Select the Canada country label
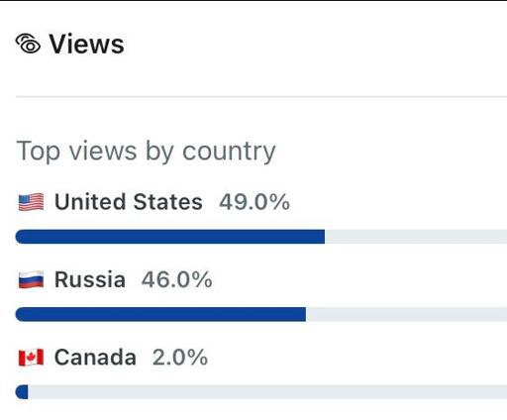507x420 pixels. pos(95,358)
